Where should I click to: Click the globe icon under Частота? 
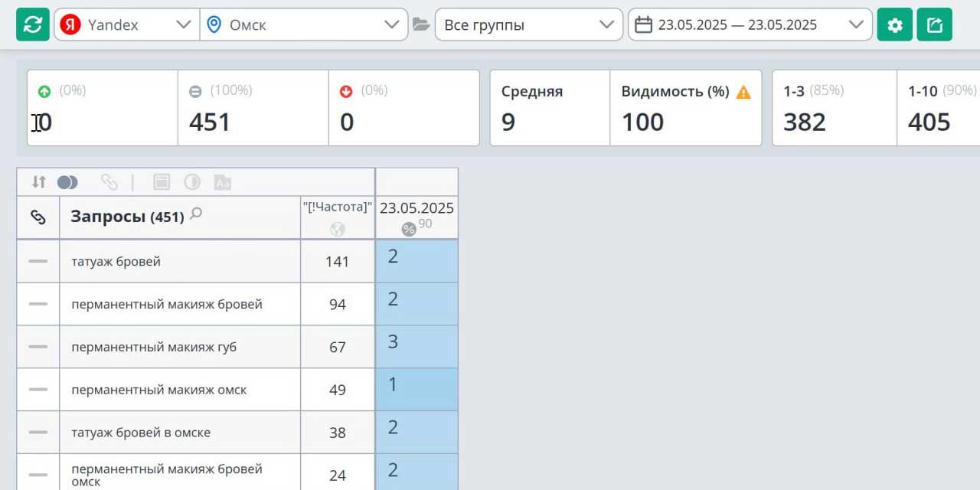(x=337, y=229)
